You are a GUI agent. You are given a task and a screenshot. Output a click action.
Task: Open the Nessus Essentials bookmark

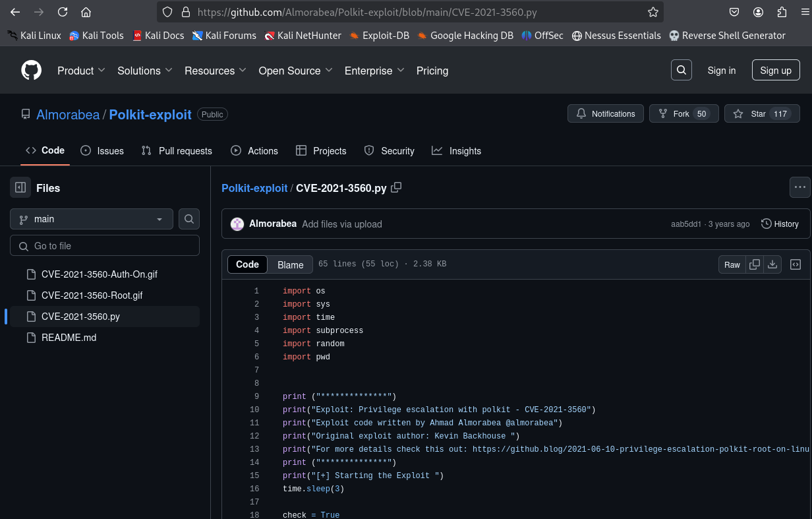616,36
